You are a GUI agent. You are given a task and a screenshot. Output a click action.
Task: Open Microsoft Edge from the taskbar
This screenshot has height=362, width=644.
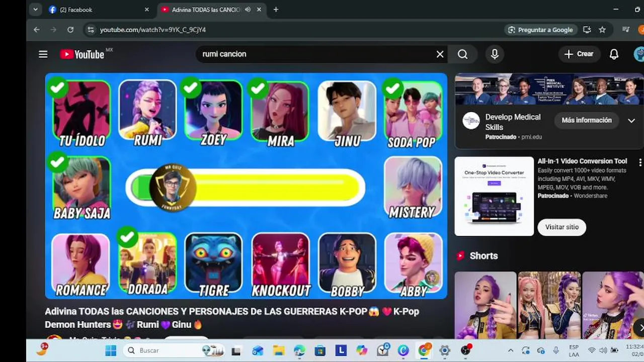299,350
